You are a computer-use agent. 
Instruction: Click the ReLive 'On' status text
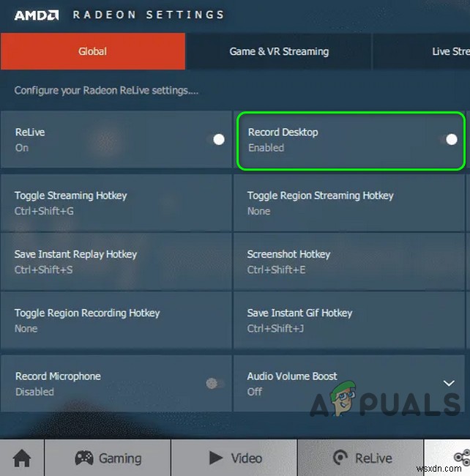point(22,148)
